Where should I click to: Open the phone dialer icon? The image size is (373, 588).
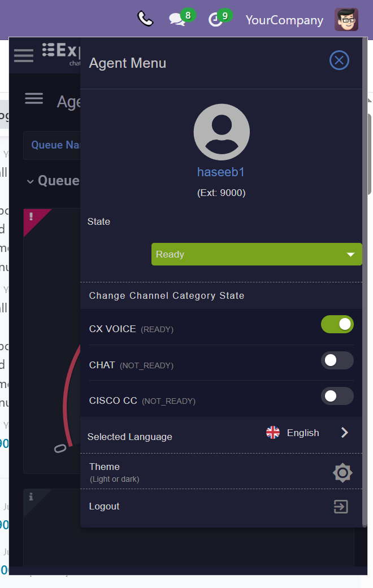(145, 19)
